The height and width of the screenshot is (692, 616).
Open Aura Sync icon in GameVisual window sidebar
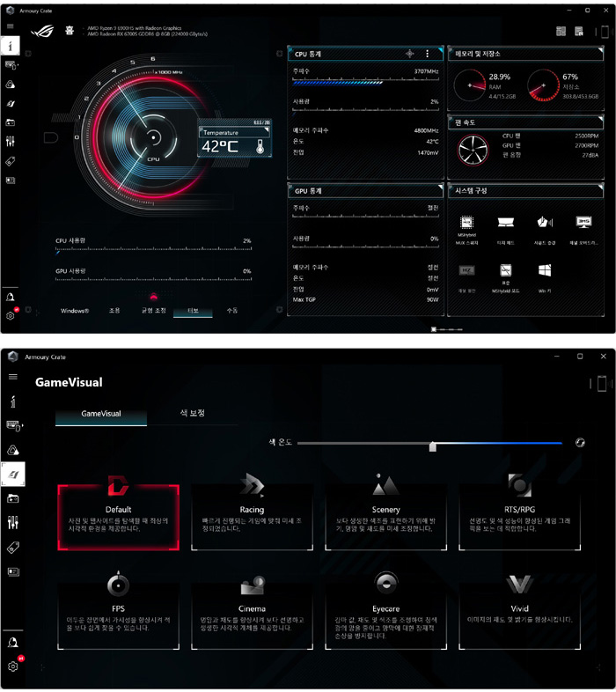(13, 450)
